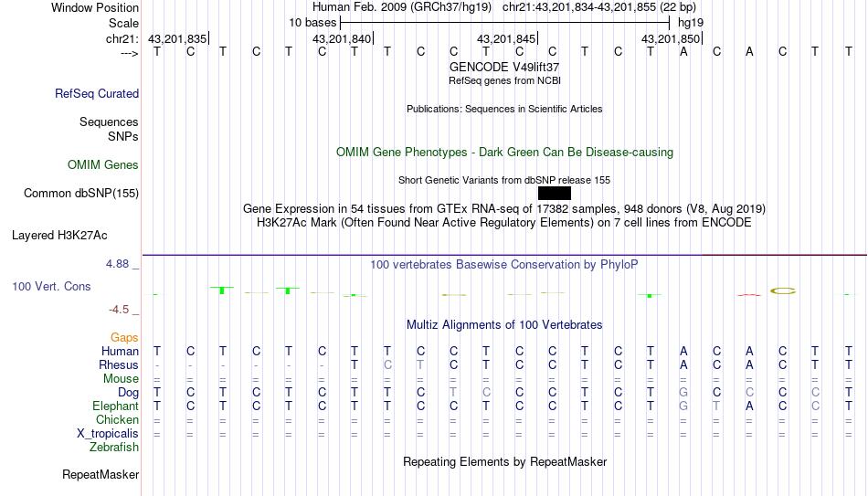Select Repeating Elements by RepeatMasker title
The width and height of the screenshot is (868, 496).
(504, 461)
